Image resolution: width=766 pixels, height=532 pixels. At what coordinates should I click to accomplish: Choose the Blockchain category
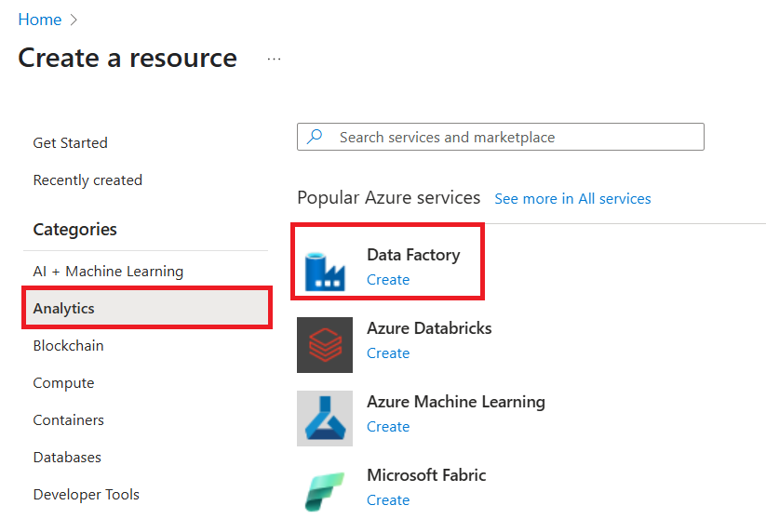point(68,345)
